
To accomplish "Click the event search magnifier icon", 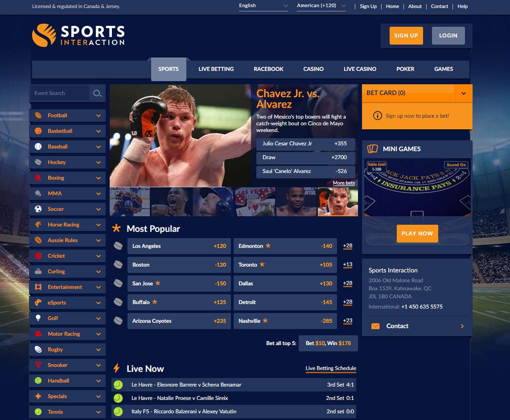I will point(97,93).
